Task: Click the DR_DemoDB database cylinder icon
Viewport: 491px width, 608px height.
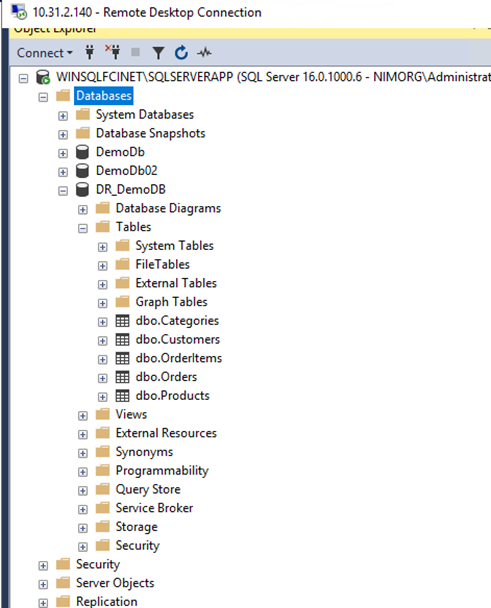Action: pos(82,190)
